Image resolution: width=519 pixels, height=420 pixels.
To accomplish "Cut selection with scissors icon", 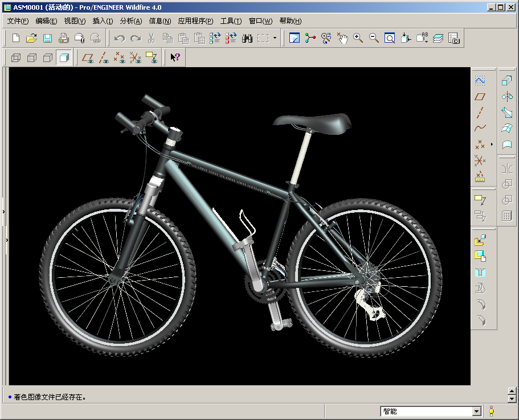I will pos(152,38).
